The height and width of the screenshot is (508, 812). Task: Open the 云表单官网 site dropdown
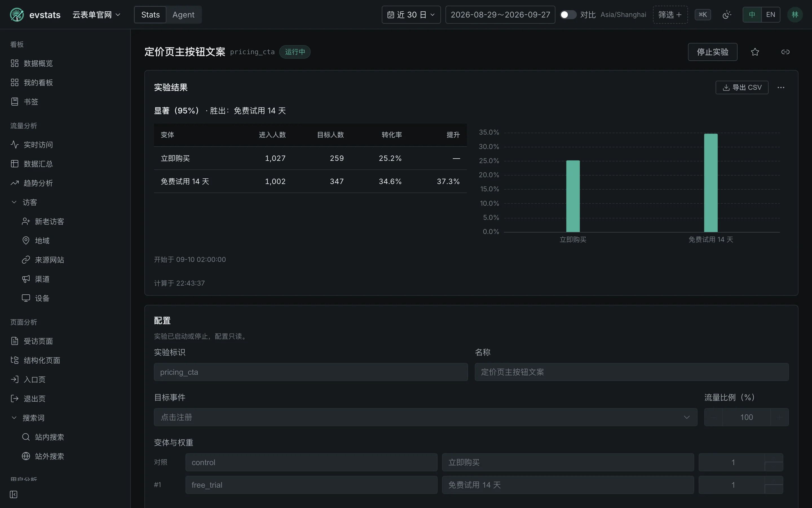click(x=96, y=15)
